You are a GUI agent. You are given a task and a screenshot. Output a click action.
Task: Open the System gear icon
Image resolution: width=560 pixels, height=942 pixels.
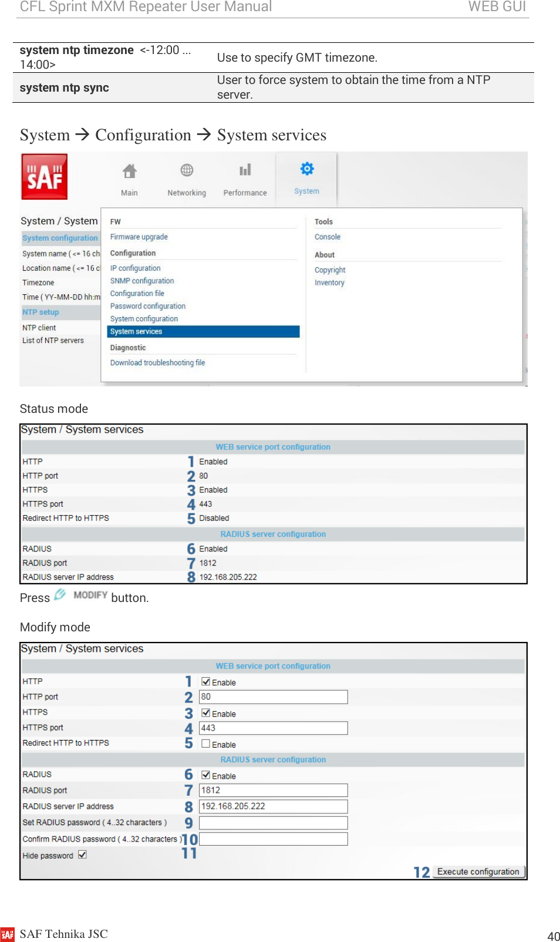click(307, 169)
